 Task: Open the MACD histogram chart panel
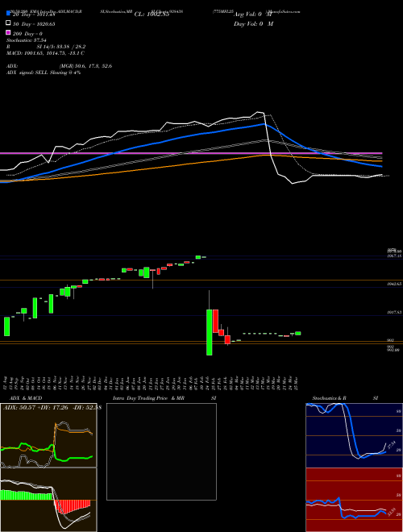point(48,500)
